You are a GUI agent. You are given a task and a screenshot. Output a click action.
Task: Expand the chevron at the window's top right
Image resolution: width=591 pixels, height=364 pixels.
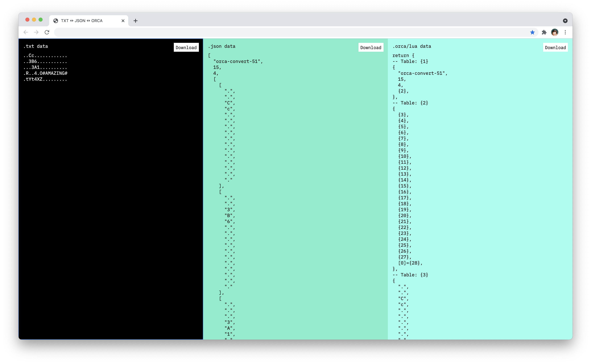point(565,21)
